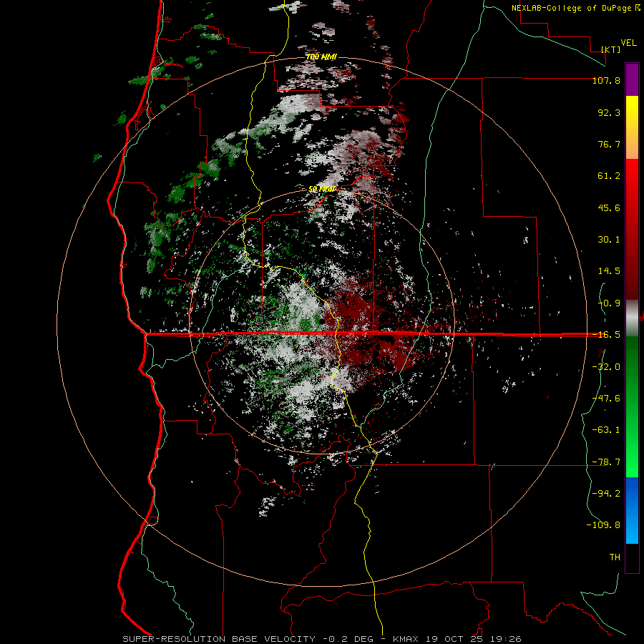Click the 92.3 scale value

[x=609, y=112]
